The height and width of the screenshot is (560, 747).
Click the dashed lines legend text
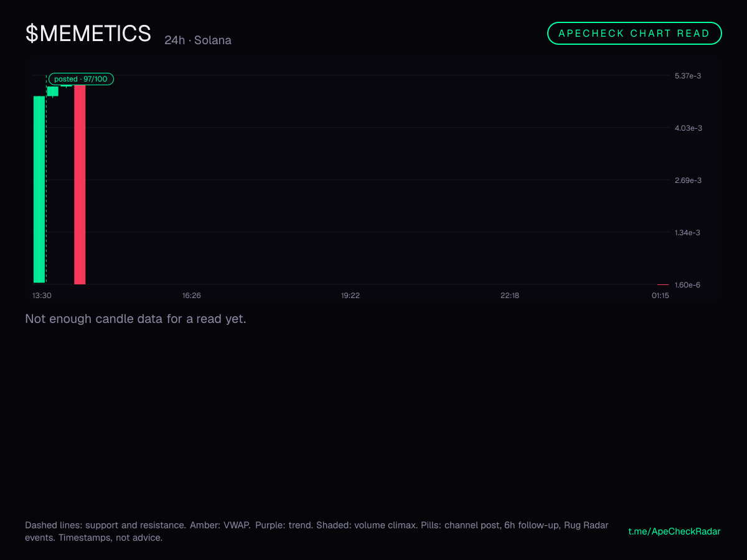pos(317,531)
